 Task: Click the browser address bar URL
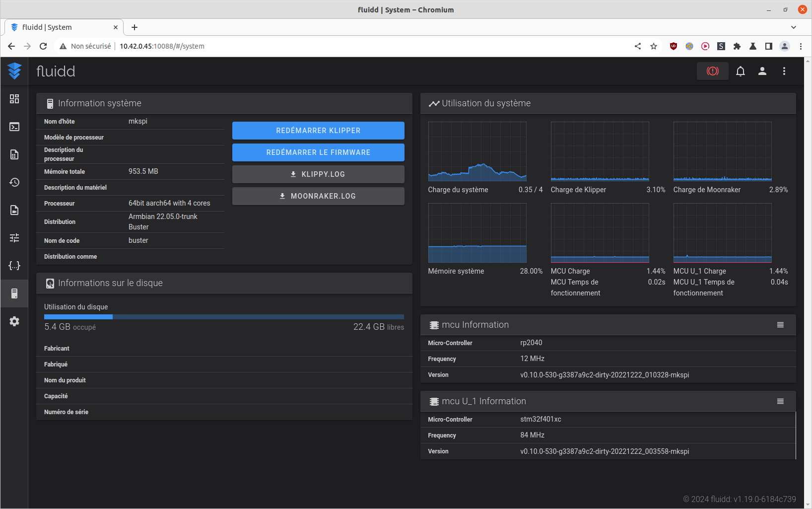point(162,46)
